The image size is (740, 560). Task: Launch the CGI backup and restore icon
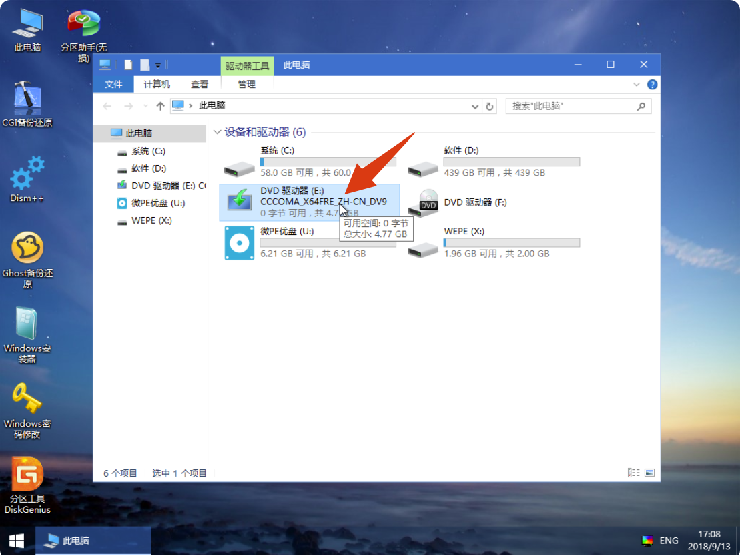[27, 99]
